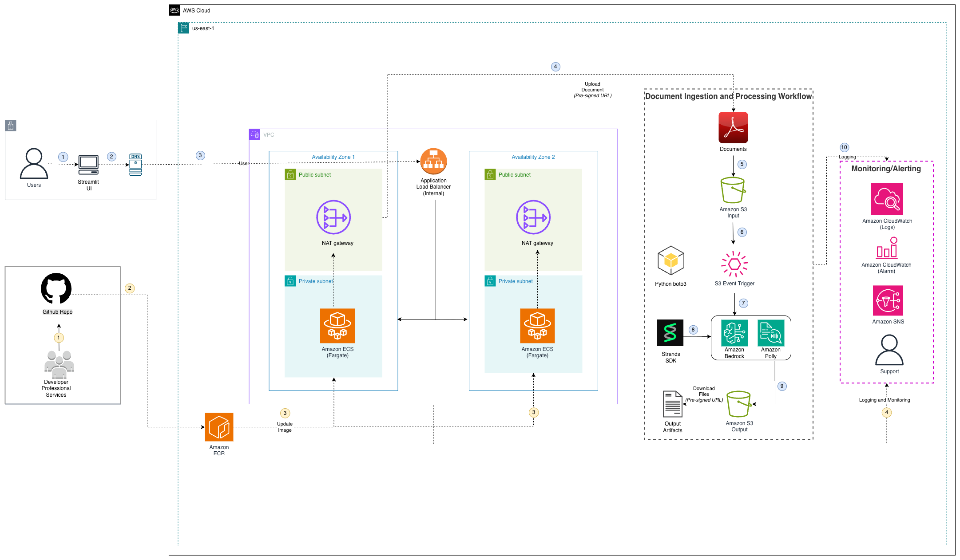Click the Users person icon
960x560 pixels.
click(x=34, y=163)
